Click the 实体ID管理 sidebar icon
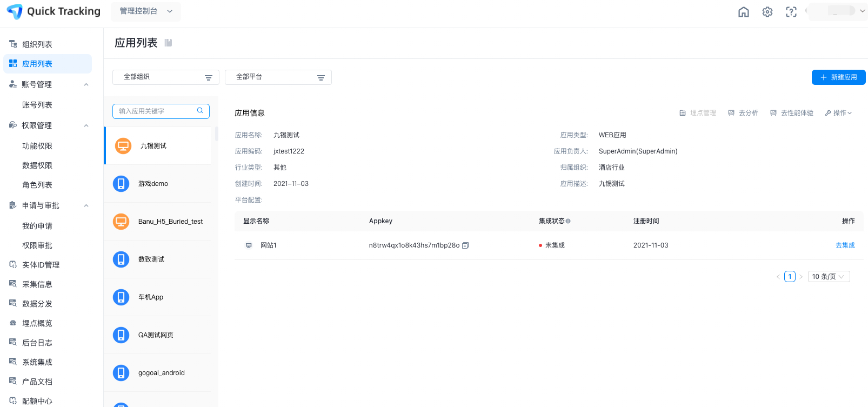Image resolution: width=868 pixels, height=407 pixels. tap(13, 264)
